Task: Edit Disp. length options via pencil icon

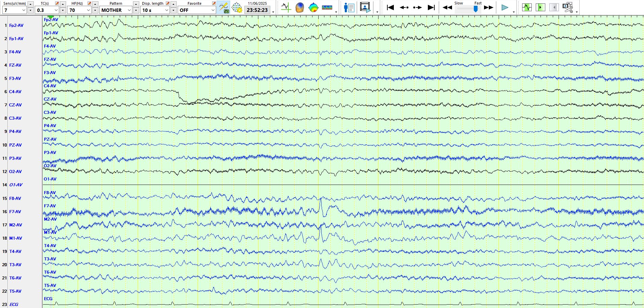Action: pyautogui.click(x=167, y=3)
